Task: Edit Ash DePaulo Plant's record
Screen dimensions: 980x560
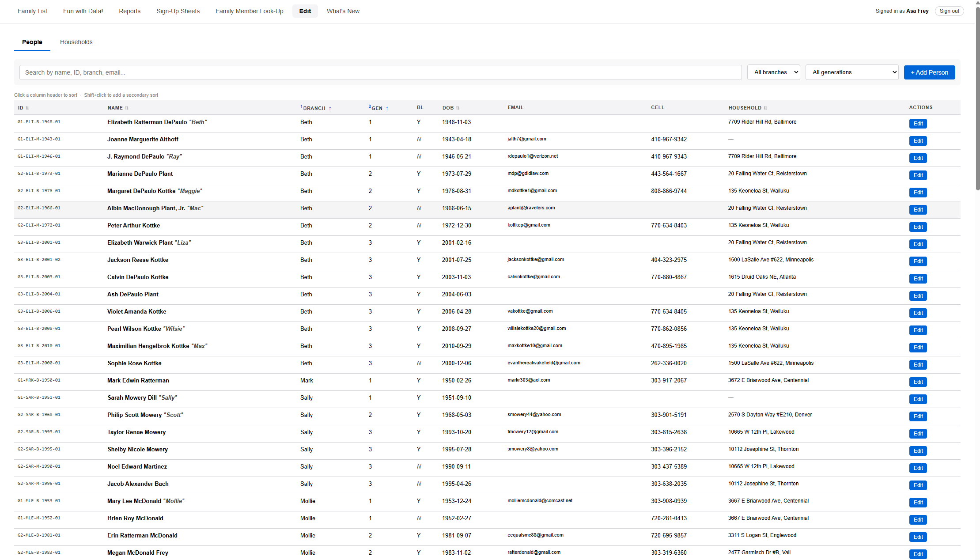Action: [x=918, y=296]
